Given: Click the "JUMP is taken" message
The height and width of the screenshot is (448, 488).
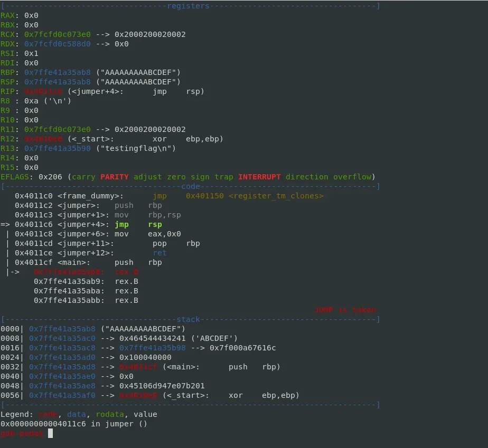Looking at the screenshot, I should 345,310.
